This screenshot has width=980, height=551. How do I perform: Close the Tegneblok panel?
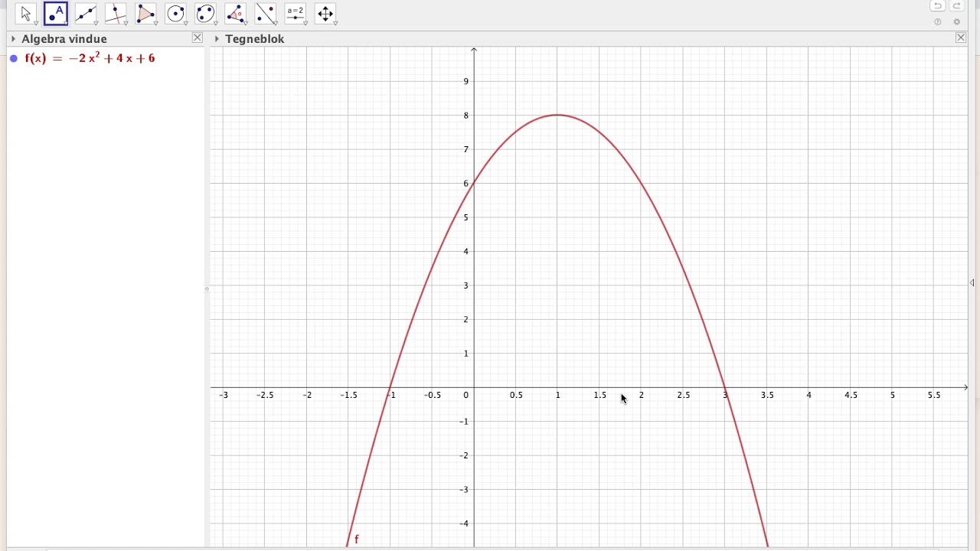[x=961, y=37]
